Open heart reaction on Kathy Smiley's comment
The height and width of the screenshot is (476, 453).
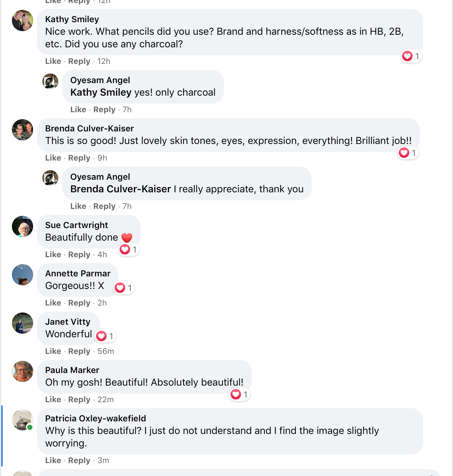point(411,56)
